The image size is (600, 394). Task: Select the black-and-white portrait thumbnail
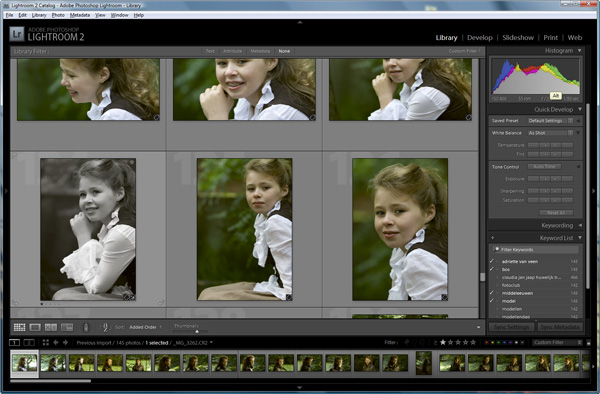88,229
